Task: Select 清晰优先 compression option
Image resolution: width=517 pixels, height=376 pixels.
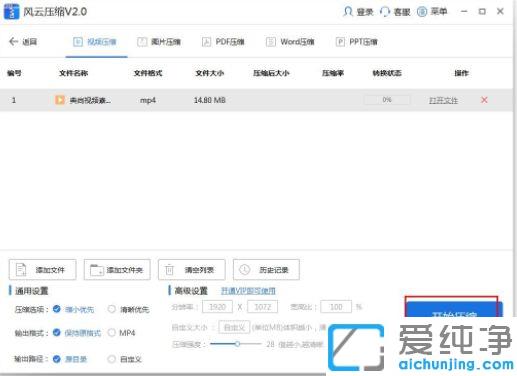Action: (x=112, y=309)
